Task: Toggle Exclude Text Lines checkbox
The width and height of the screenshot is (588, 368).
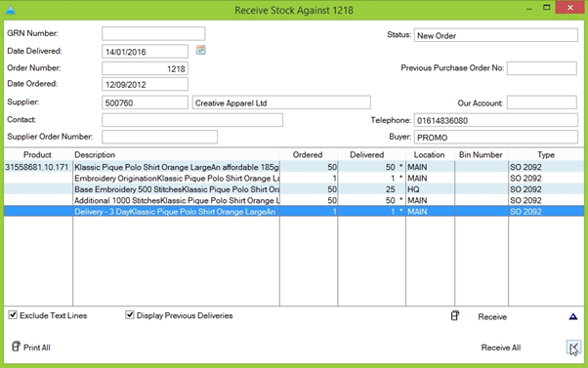Action: coord(13,314)
